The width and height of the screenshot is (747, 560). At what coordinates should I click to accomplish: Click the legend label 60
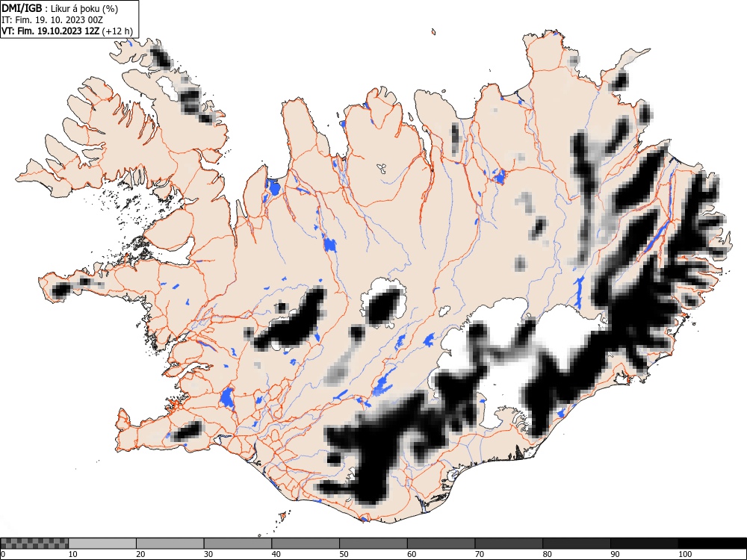412,554
